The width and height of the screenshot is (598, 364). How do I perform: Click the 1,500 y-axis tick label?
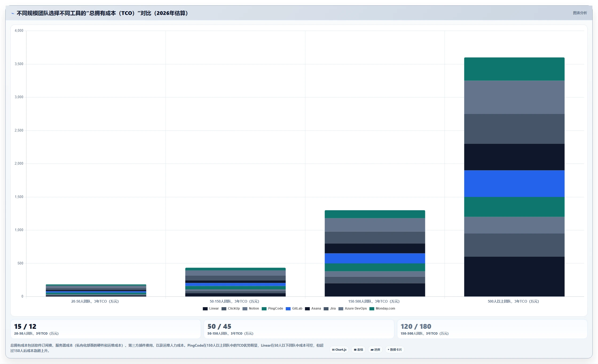[19, 197]
